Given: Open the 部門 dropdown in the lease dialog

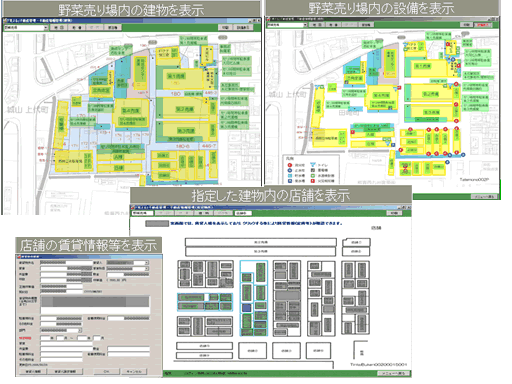Looking at the screenshot, I should (x=80, y=330).
